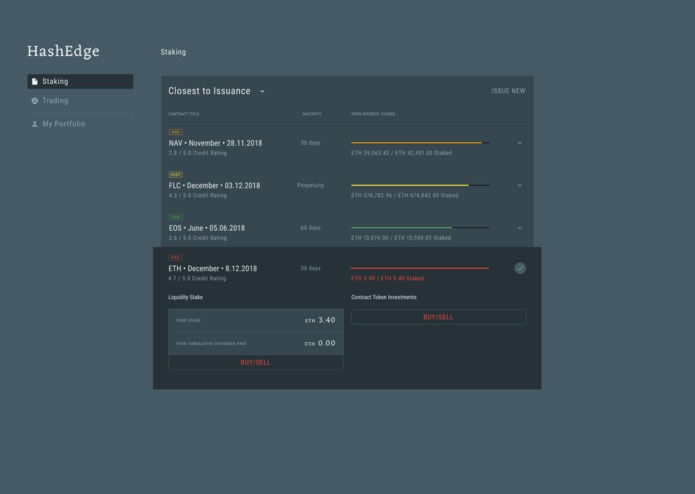Click the cumulative dividends ETH 0.00 field
The image size is (695, 494).
coord(256,343)
